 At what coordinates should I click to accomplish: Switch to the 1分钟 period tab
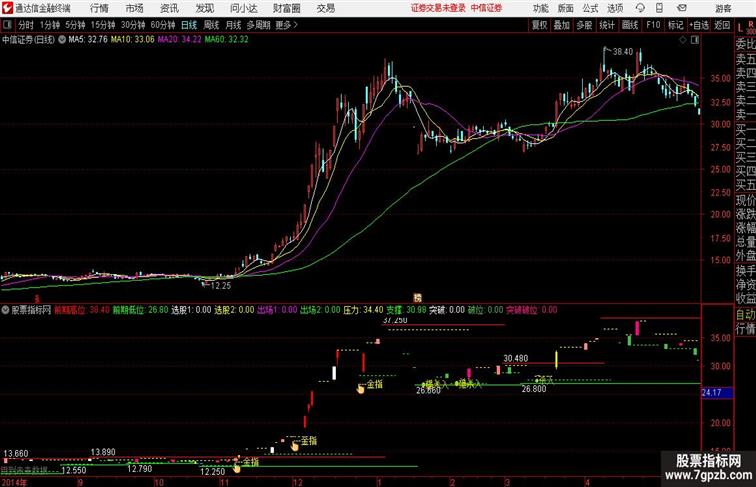tap(50, 25)
